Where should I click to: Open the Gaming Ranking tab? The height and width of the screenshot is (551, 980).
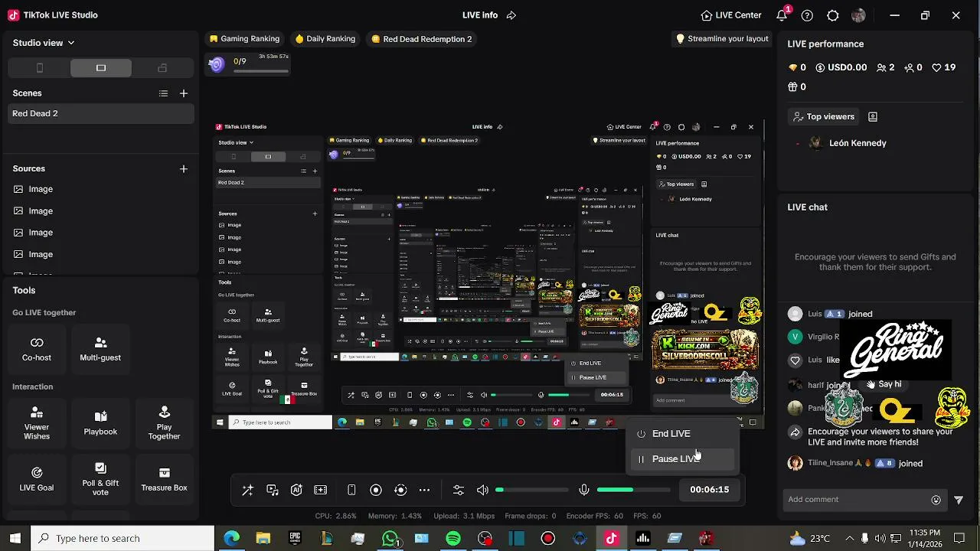pyautogui.click(x=244, y=39)
